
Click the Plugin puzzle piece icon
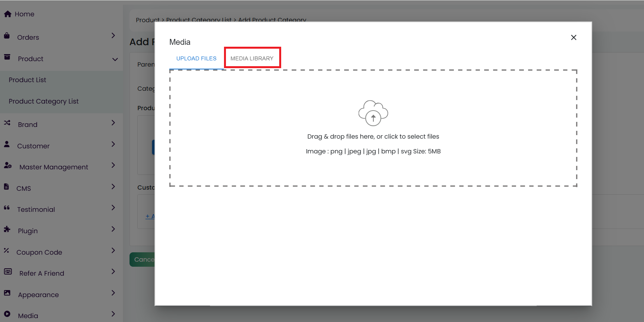[x=7, y=229]
